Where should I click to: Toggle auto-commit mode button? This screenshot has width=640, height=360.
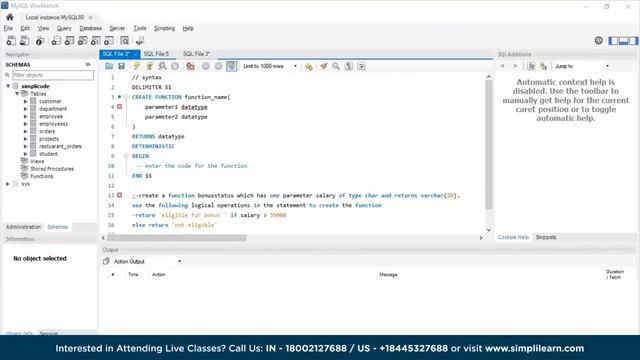(231, 66)
